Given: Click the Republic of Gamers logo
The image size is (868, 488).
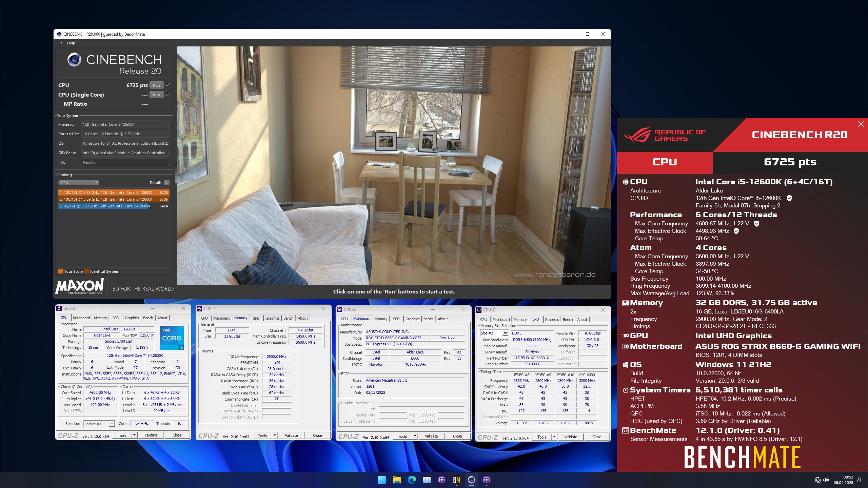Looking at the screenshot, I should (665, 135).
